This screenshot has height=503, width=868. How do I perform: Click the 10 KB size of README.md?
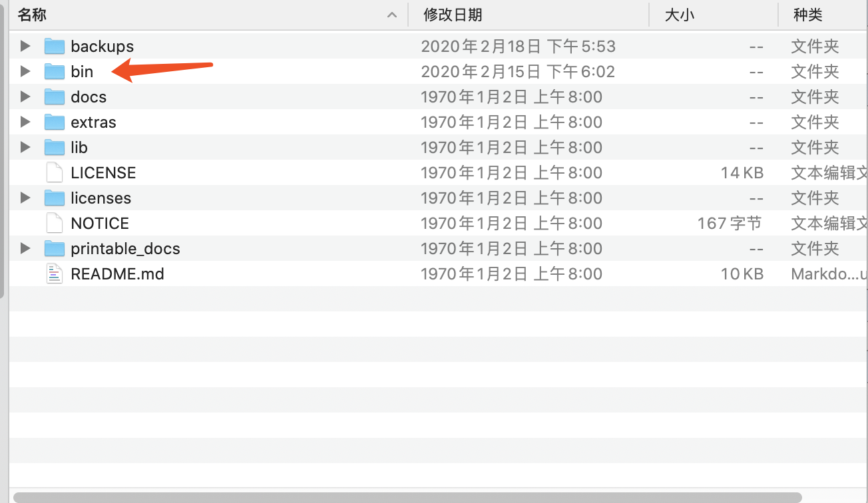click(x=742, y=273)
